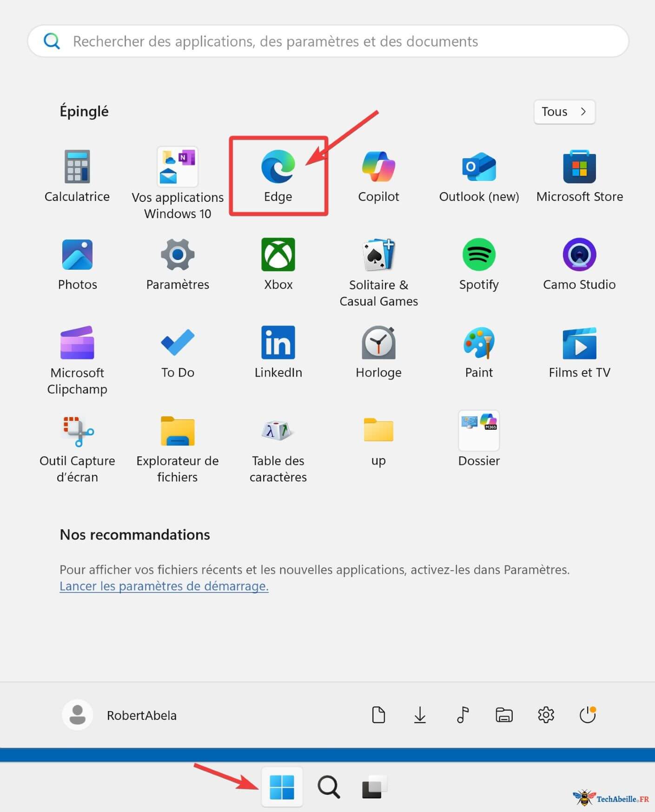Open the pinned Dossier app group
Viewport: 655px width, 812px height.
click(x=479, y=439)
